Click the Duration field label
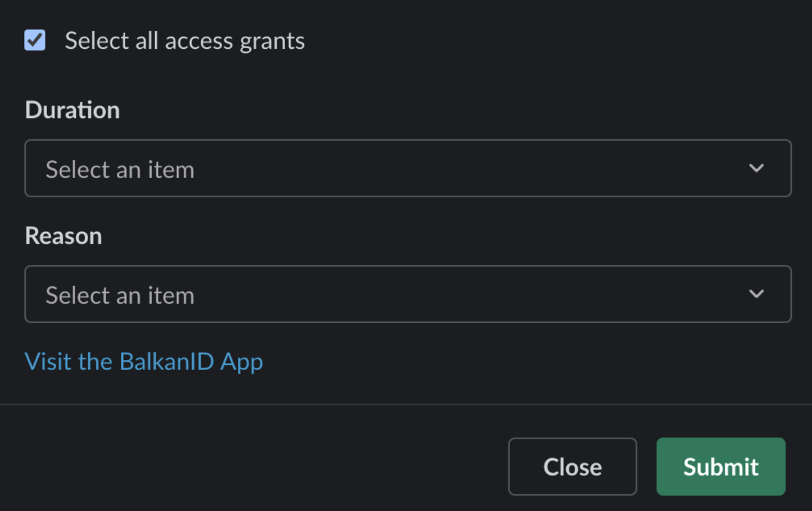Screen dimensions: 812x511 coord(72,110)
